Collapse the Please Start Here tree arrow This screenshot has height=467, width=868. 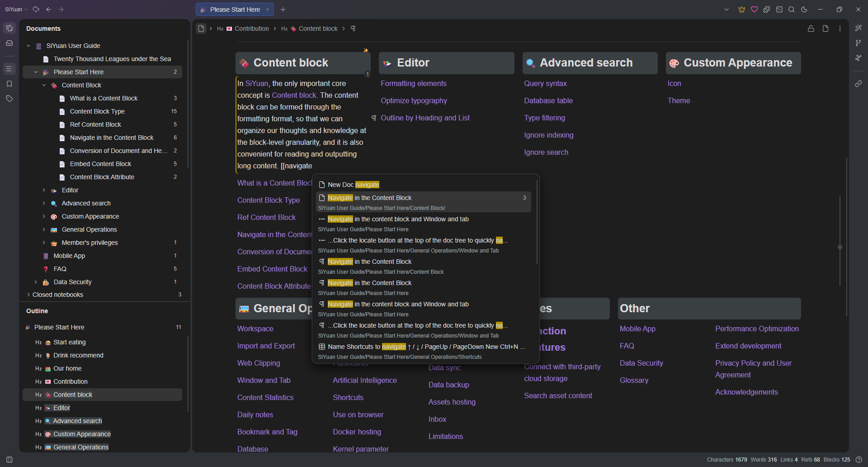pos(36,72)
